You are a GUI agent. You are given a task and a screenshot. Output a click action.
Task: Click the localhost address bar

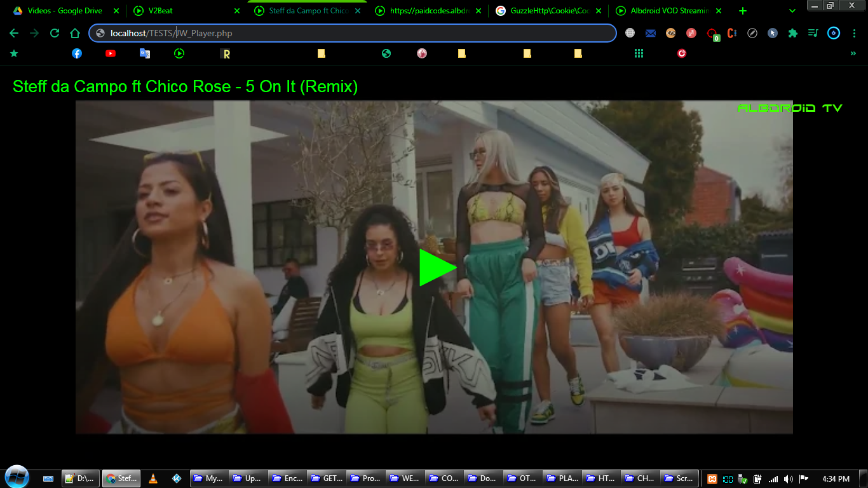click(x=353, y=33)
